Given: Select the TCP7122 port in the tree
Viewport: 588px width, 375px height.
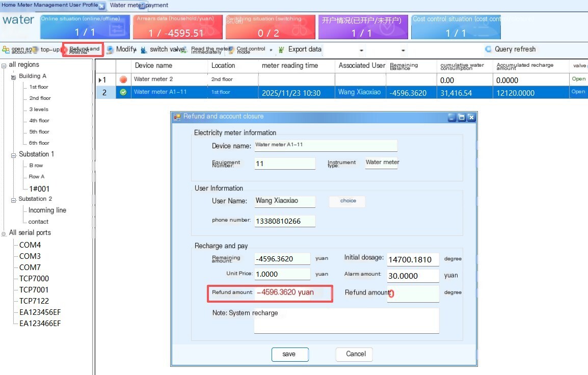Looking at the screenshot, I should tap(34, 301).
